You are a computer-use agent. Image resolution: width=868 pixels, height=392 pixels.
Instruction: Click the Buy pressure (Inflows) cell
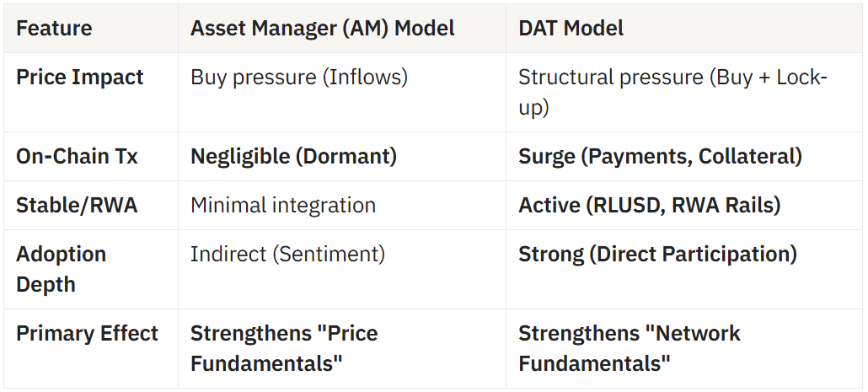298,78
